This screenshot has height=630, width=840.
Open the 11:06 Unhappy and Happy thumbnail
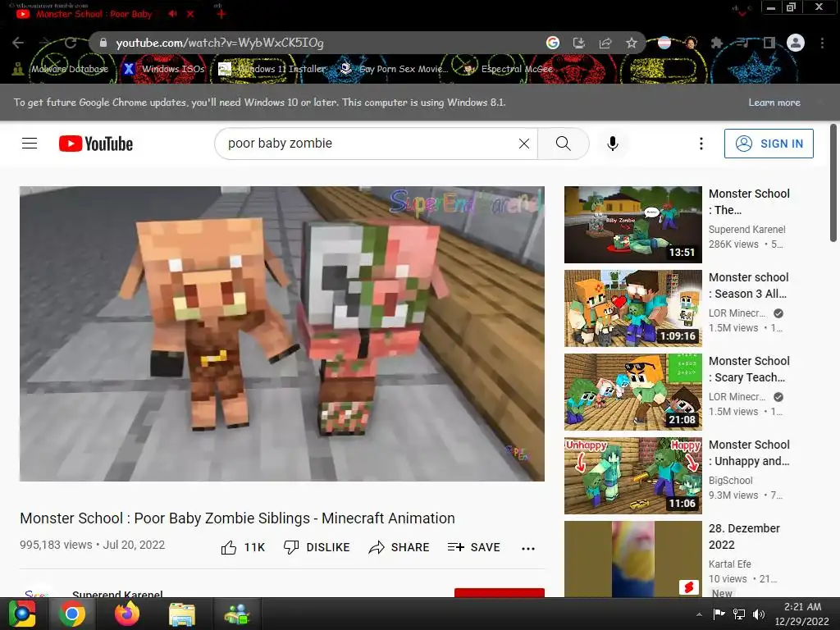point(632,476)
